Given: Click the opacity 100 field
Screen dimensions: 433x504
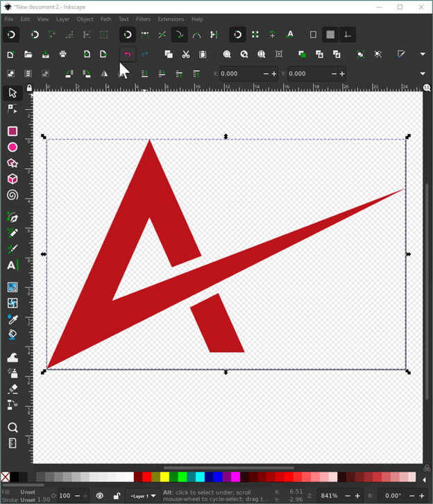Looking at the screenshot, I should [65, 496].
